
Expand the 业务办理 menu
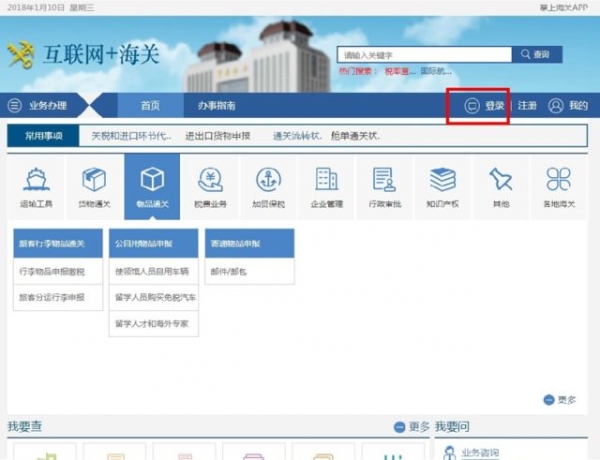(45, 105)
